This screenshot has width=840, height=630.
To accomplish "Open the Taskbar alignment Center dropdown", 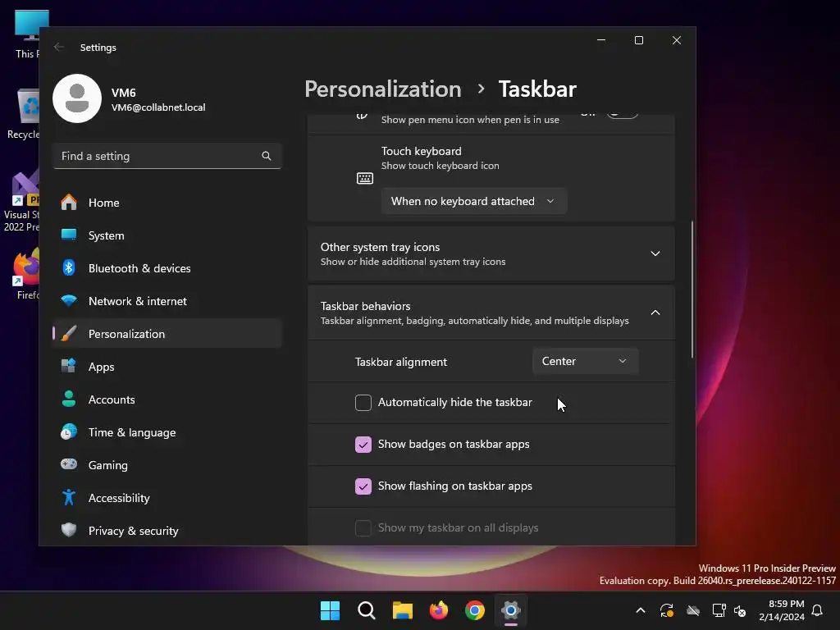I will (585, 361).
